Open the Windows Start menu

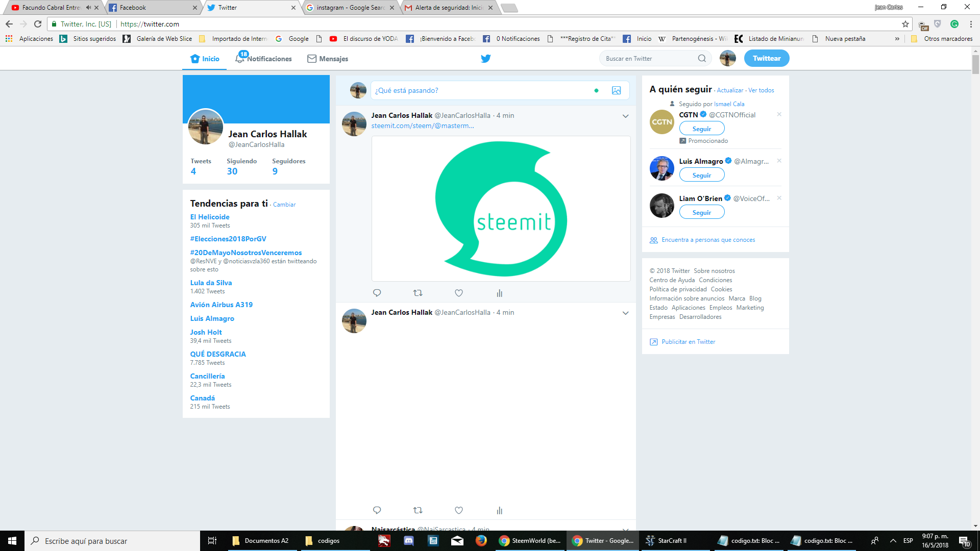(12, 541)
